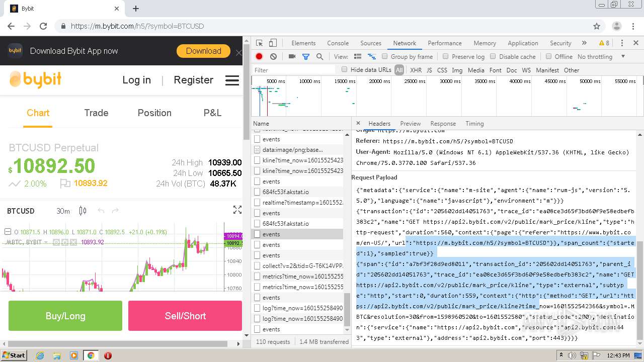Viewport: 644px width, 362px height.
Task: Tick checkbox beside realtime?timestamp request
Action: tap(257, 203)
